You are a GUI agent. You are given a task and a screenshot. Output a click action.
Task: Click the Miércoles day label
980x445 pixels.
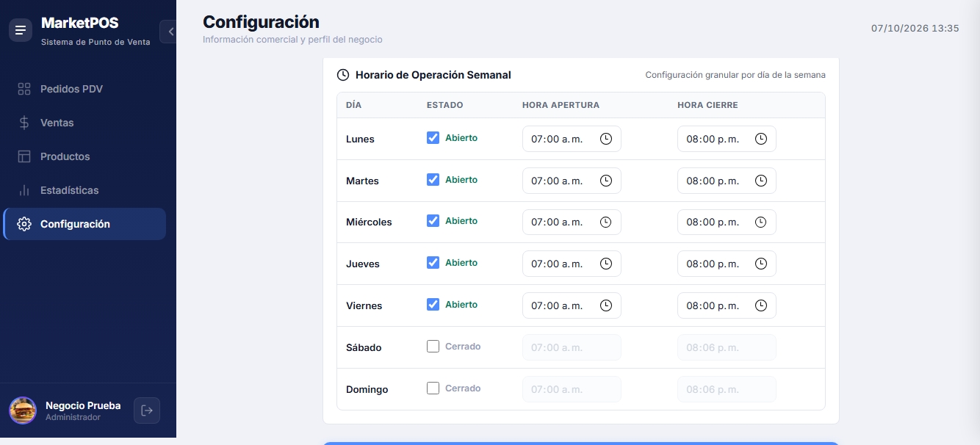[x=369, y=222]
